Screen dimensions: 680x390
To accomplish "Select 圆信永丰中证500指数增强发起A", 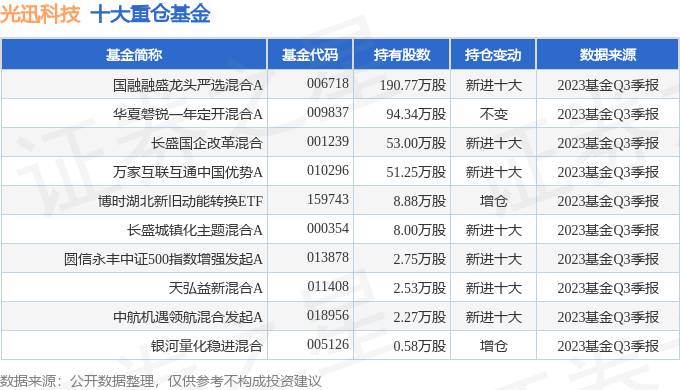I will pos(163,259).
